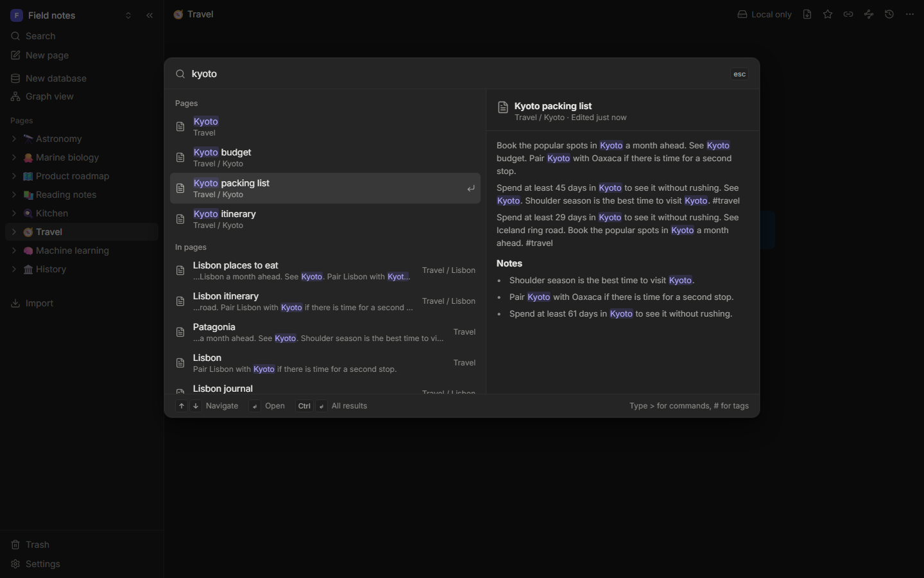The width and height of the screenshot is (924, 578).
Task: Expand the Reading notes chevron
Action: pos(14,195)
